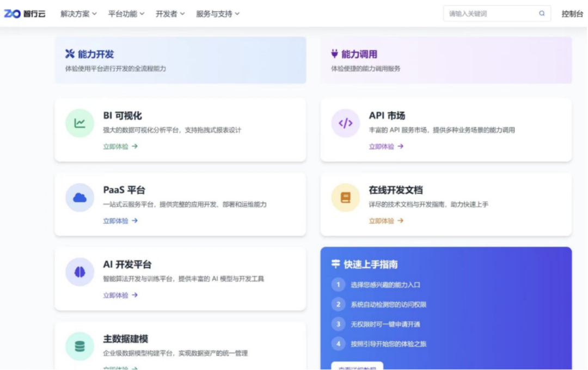Click the arrow next to BI 可视化 立即体验
The image size is (588, 370).
135,146
